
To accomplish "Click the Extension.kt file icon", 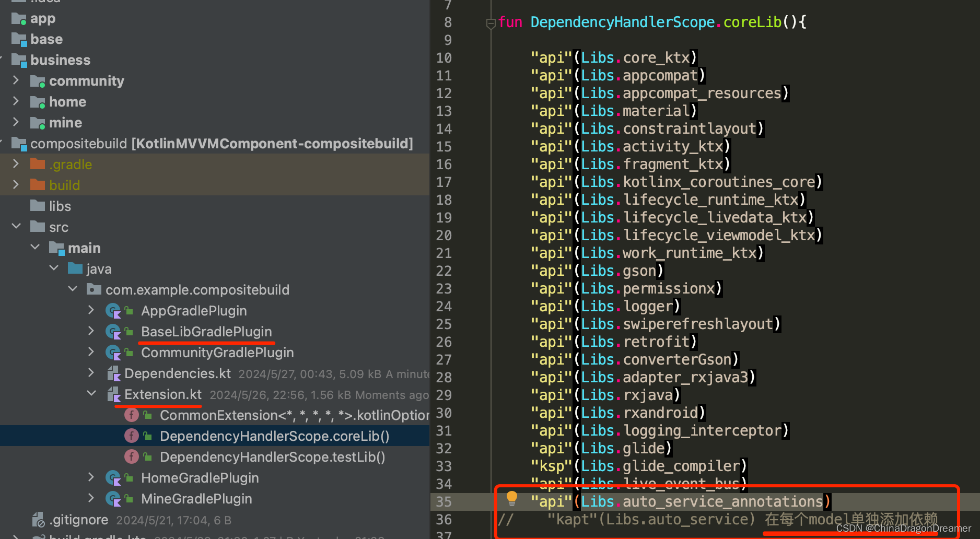I will click(x=113, y=394).
